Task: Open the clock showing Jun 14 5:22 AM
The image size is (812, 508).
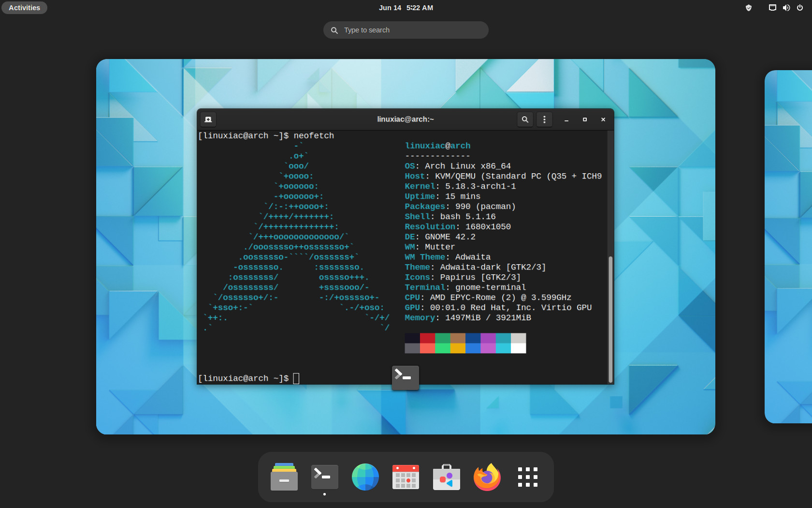Action: (406, 8)
